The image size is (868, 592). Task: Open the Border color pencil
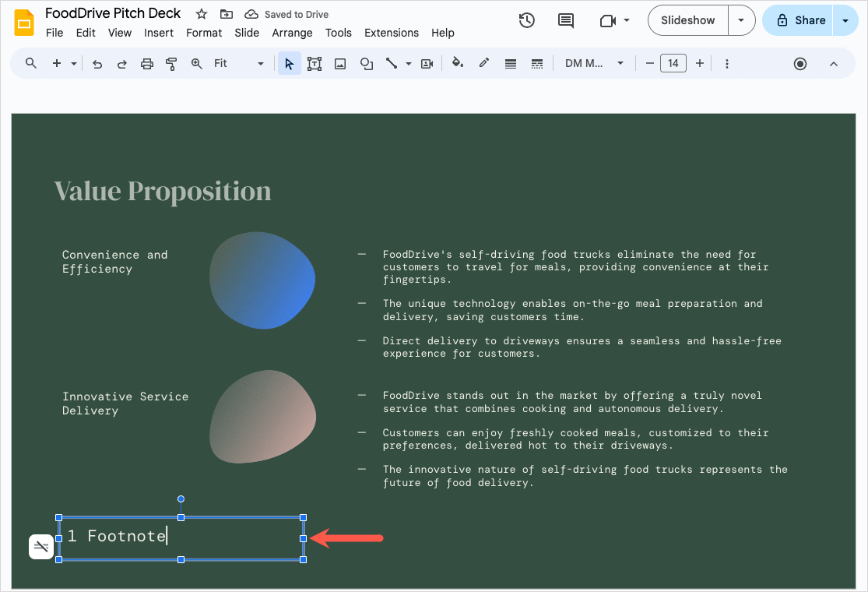click(483, 63)
